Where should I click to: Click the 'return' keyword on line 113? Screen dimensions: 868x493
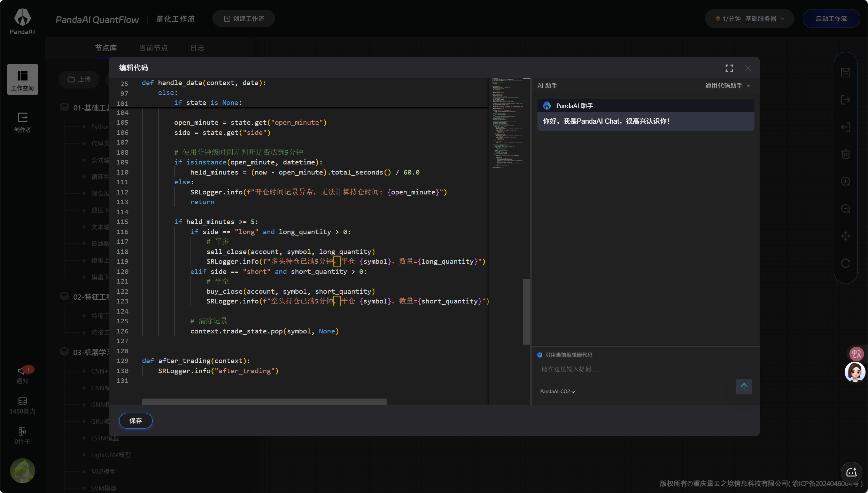pos(202,202)
